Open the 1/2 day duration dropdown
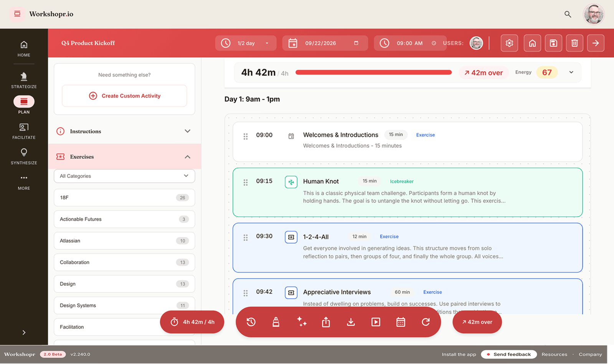614x364 pixels. 246,43
